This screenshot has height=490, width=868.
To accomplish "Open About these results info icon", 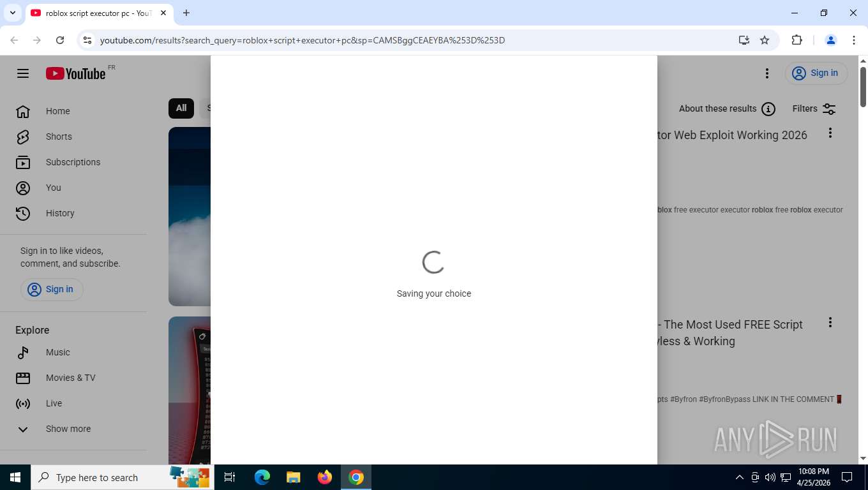I will click(x=768, y=109).
